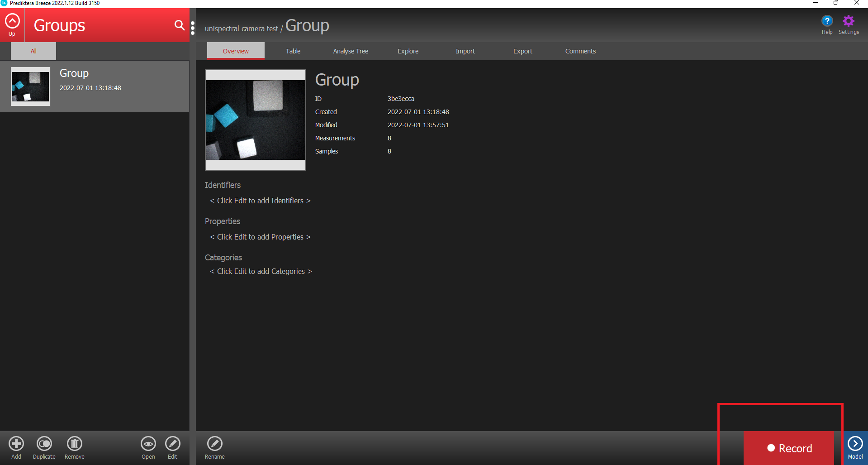Screen dimensions: 868x465
Task: Select the Group item in list
Action: 95,86
